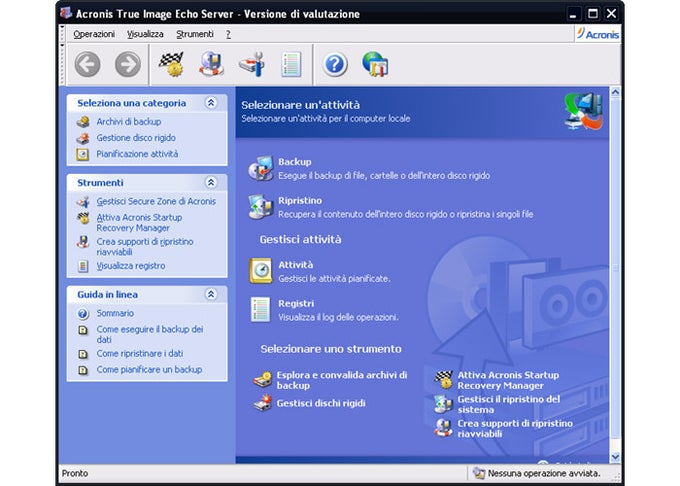Click the Secure Zone wrench toolbar icon

click(x=252, y=64)
